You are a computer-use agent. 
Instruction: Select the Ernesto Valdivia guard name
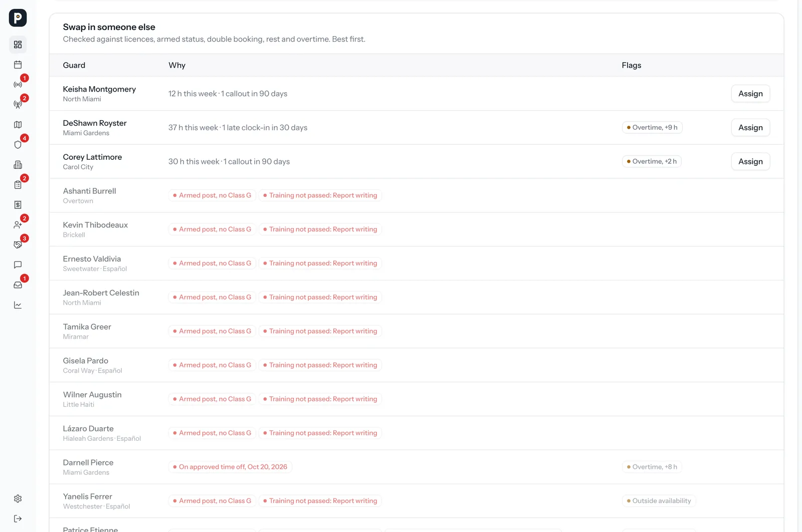point(92,259)
